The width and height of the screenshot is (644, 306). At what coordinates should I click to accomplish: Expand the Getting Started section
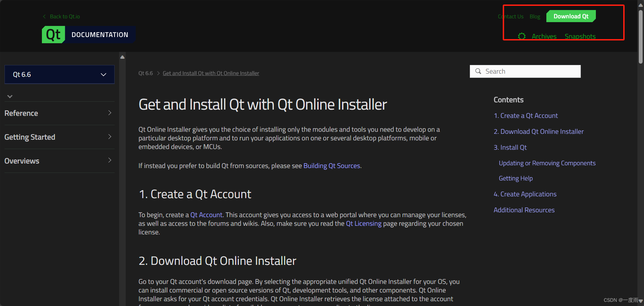[x=60, y=137]
